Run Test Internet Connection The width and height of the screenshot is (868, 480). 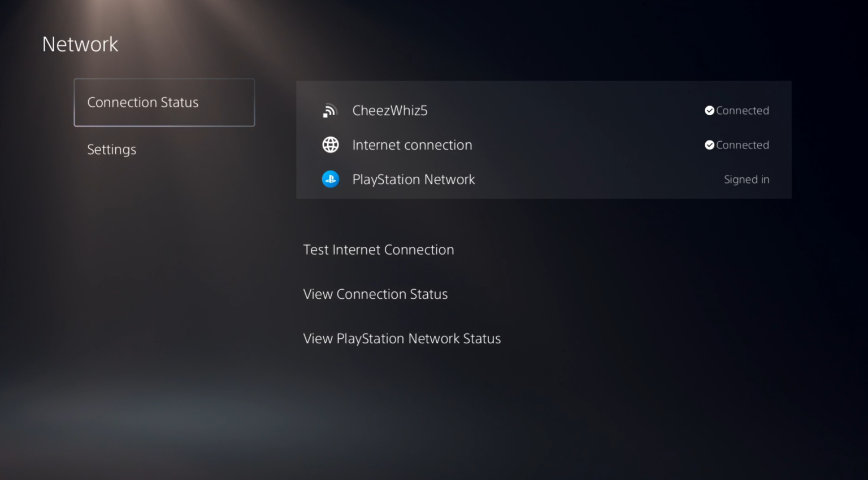click(x=379, y=250)
